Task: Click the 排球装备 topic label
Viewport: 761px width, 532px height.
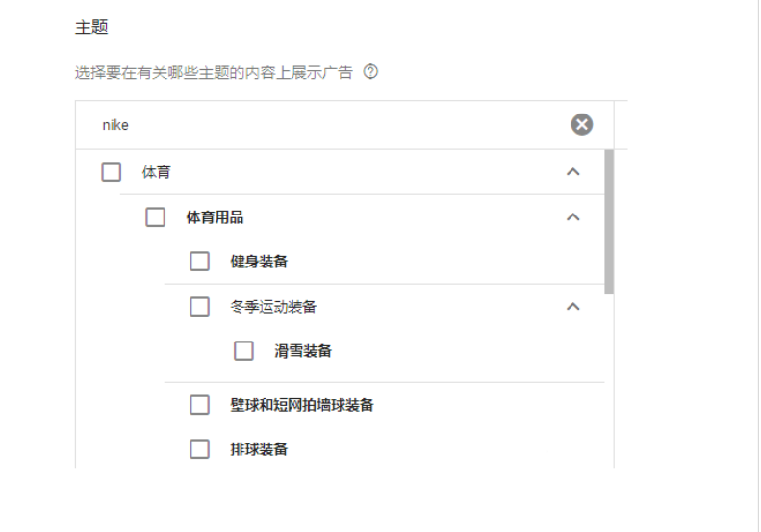Action: (259, 449)
